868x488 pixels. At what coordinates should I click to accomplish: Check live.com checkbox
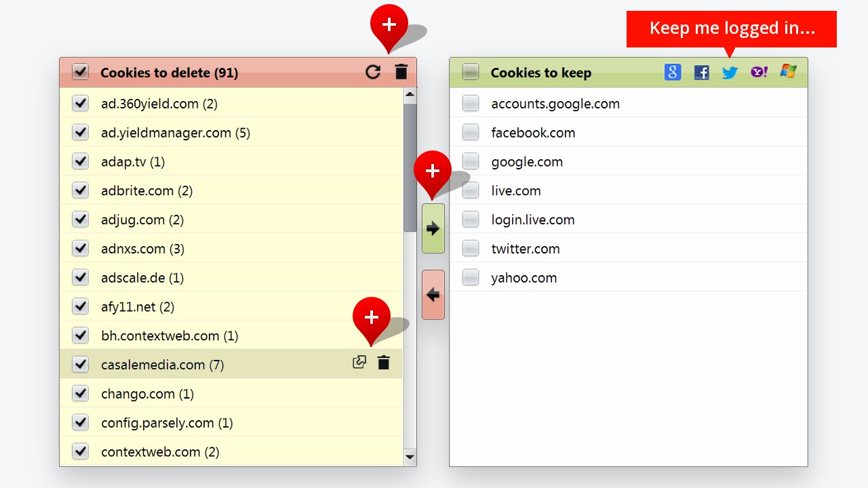pyautogui.click(x=471, y=190)
